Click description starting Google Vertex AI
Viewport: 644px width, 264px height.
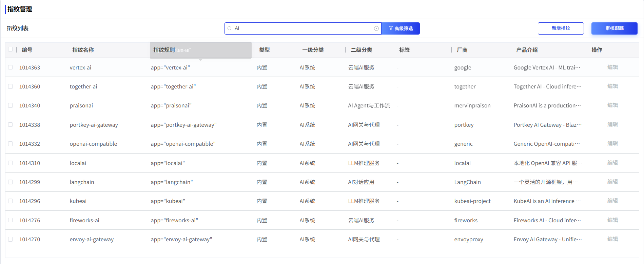coord(547,67)
